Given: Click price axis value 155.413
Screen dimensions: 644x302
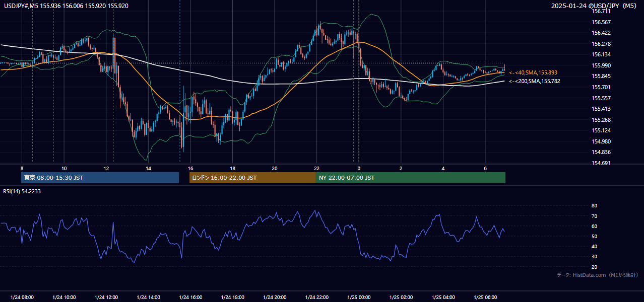Looking at the screenshot, I should pyautogui.click(x=601, y=109).
